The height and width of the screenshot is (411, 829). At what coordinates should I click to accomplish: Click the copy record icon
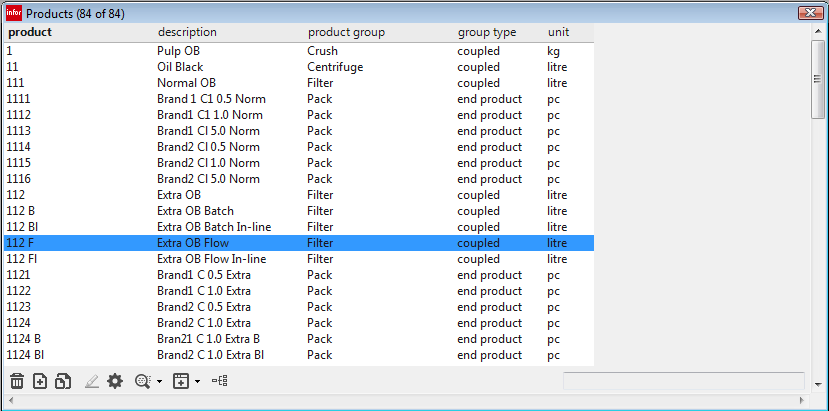pyautogui.click(x=63, y=381)
